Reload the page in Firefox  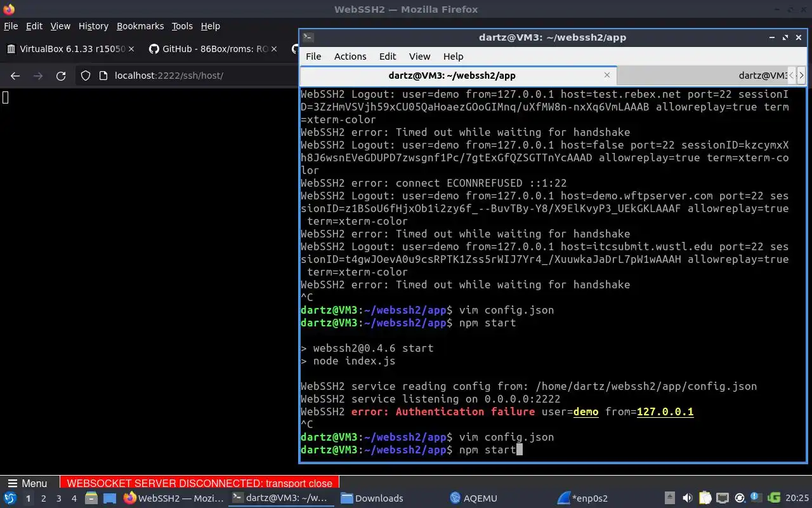pos(61,76)
